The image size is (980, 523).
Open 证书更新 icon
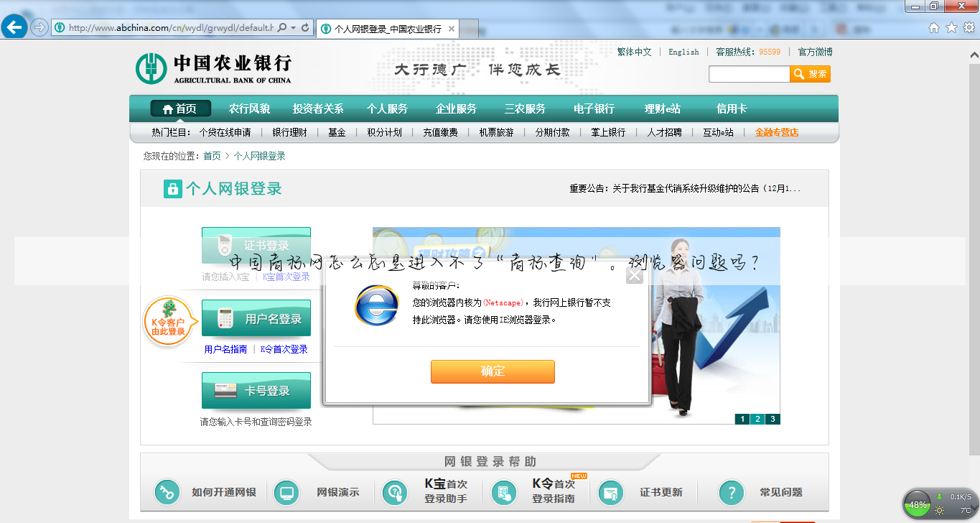tap(611, 493)
